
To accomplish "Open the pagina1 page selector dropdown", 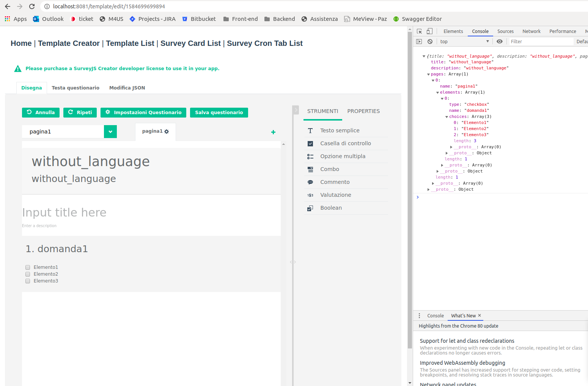I will 110,132.
